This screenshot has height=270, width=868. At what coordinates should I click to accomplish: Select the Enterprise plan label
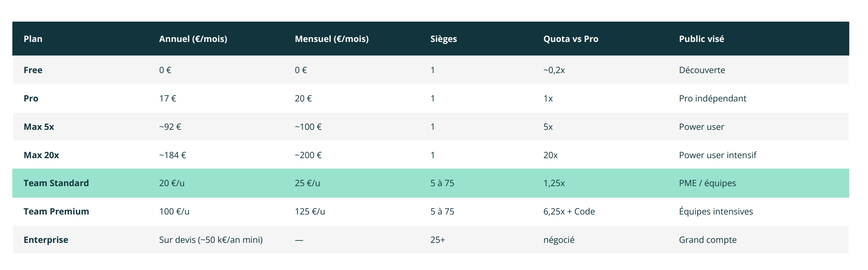click(x=46, y=240)
